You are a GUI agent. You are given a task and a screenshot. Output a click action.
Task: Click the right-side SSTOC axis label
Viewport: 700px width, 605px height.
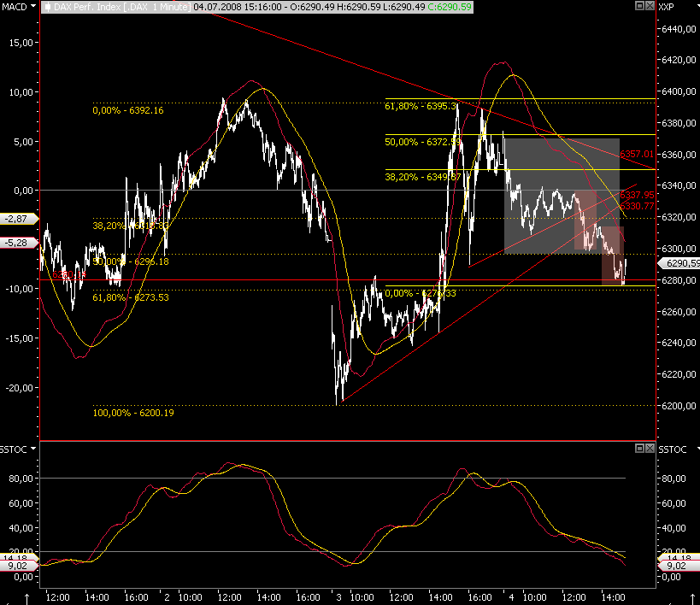(x=673, y=449)
